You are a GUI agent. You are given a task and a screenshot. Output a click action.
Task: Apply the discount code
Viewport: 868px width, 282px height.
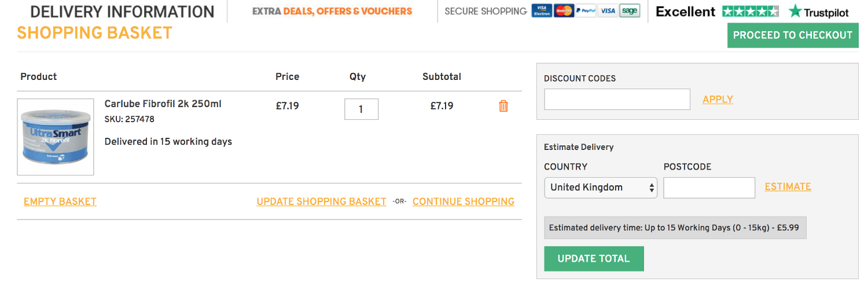[718, 100]
